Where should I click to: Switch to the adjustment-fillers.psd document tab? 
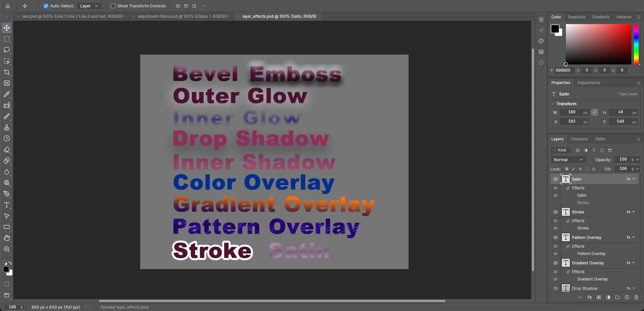point(183,16)
